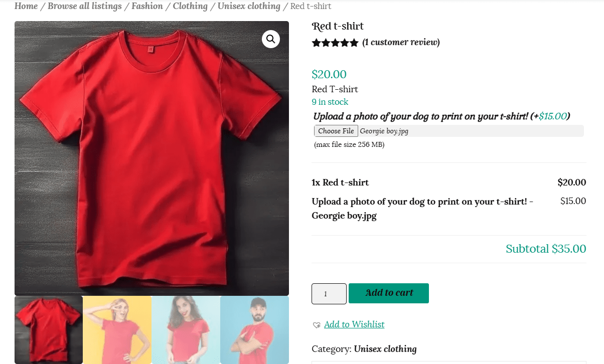Open the Add to Wishlist link

pyautogui.click(x=354, y=324)
